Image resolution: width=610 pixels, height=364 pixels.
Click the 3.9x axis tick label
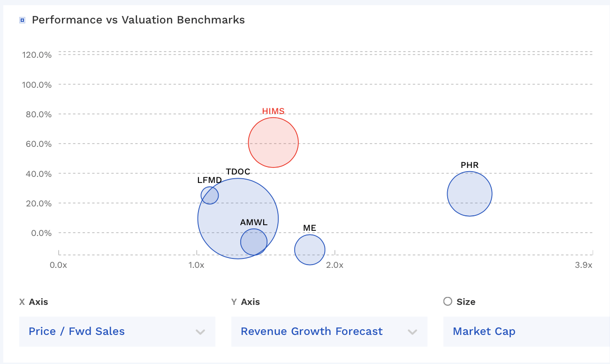point(583,265)
